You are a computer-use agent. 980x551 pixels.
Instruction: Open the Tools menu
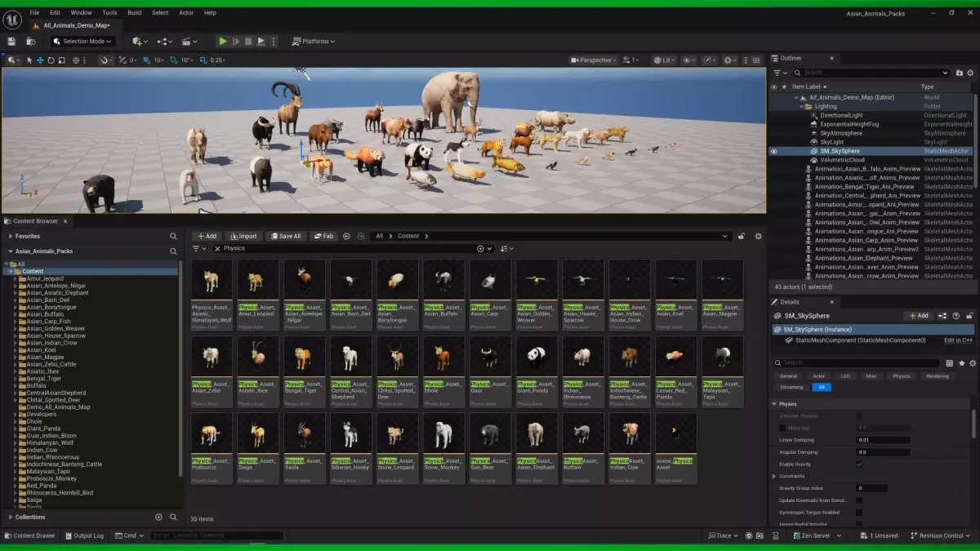[109, 13]
